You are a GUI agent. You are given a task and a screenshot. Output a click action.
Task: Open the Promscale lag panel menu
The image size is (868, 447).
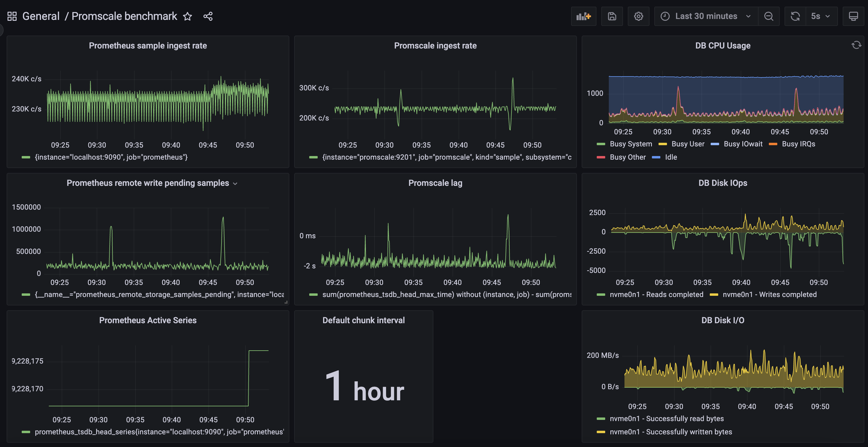click(435, 183)
